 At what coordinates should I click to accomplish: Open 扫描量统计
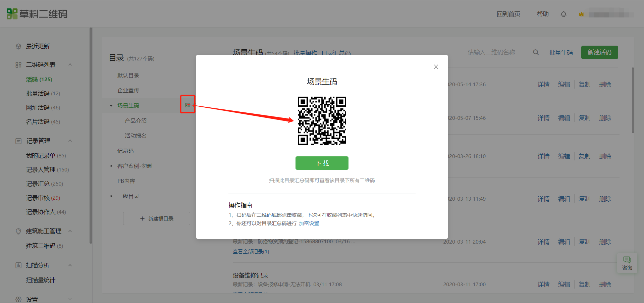(41, 280)
